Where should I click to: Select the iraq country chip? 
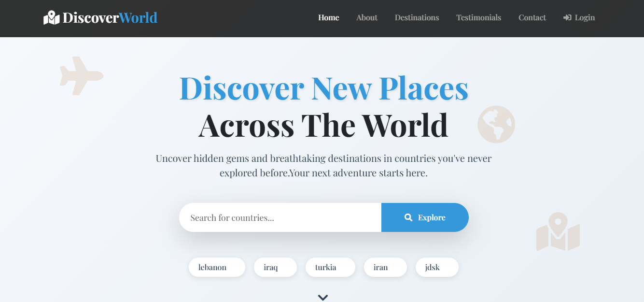(275, 267)
